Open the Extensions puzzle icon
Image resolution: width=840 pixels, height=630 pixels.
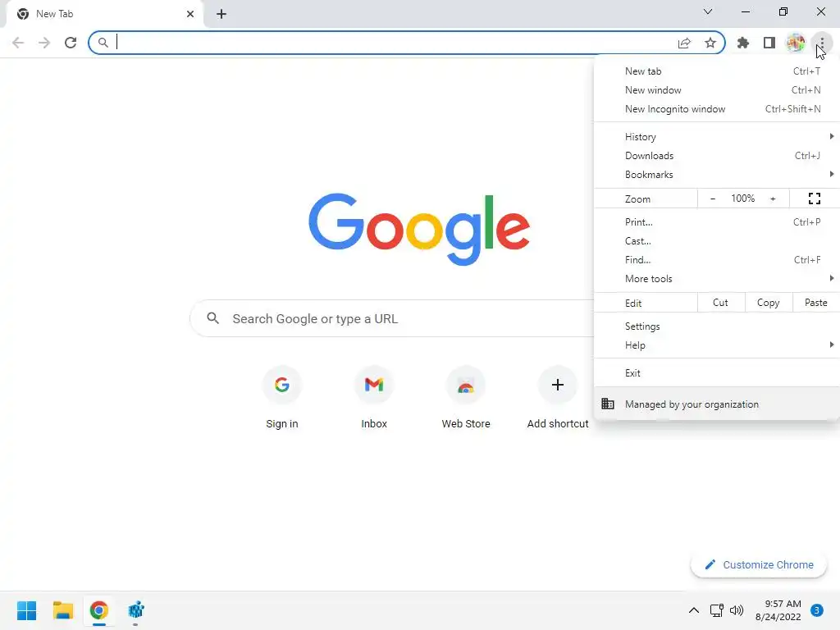coord(743,43)
